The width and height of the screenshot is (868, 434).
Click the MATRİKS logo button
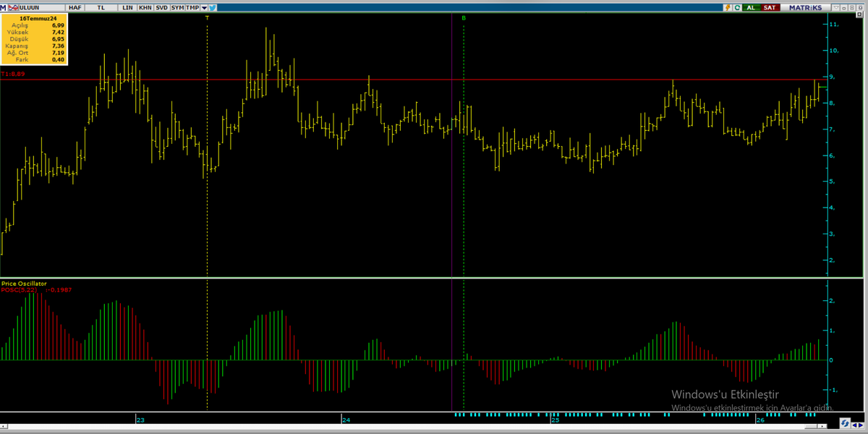[x=805, y=7]
